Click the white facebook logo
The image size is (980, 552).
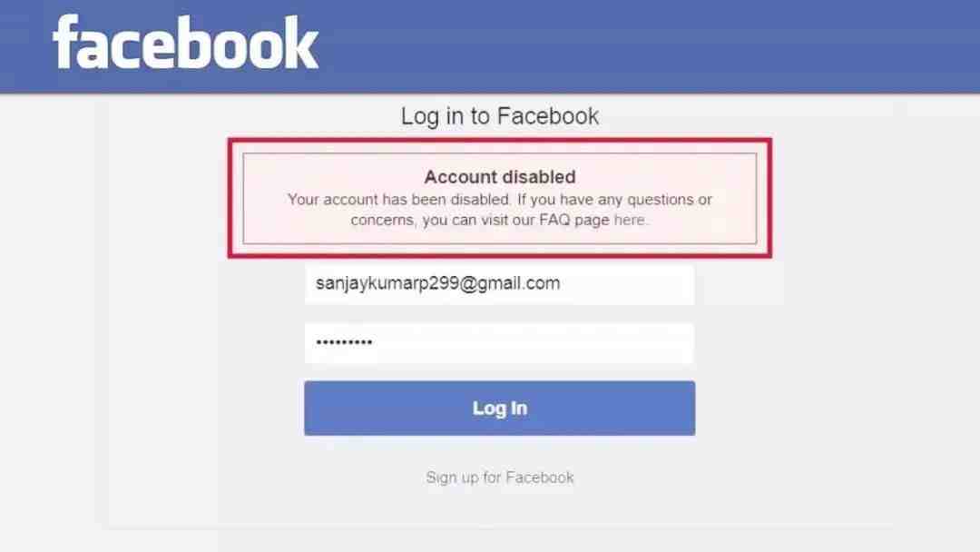point(186,43)
